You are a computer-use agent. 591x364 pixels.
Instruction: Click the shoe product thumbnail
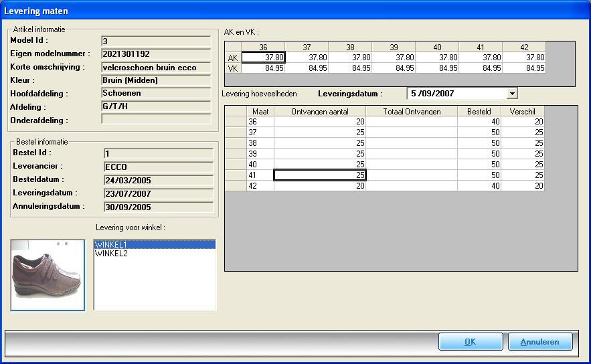tap(48, 274)
